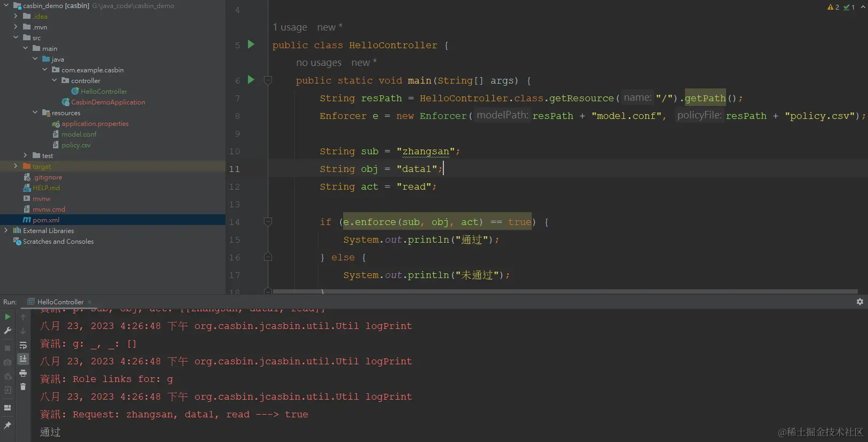Stop the running process in Run panel
The image size is (868, 442).
[7, 348]
